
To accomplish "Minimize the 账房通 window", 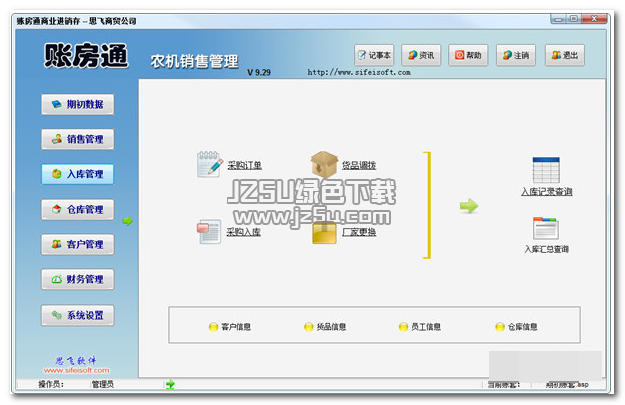I will tap(559, 19).
